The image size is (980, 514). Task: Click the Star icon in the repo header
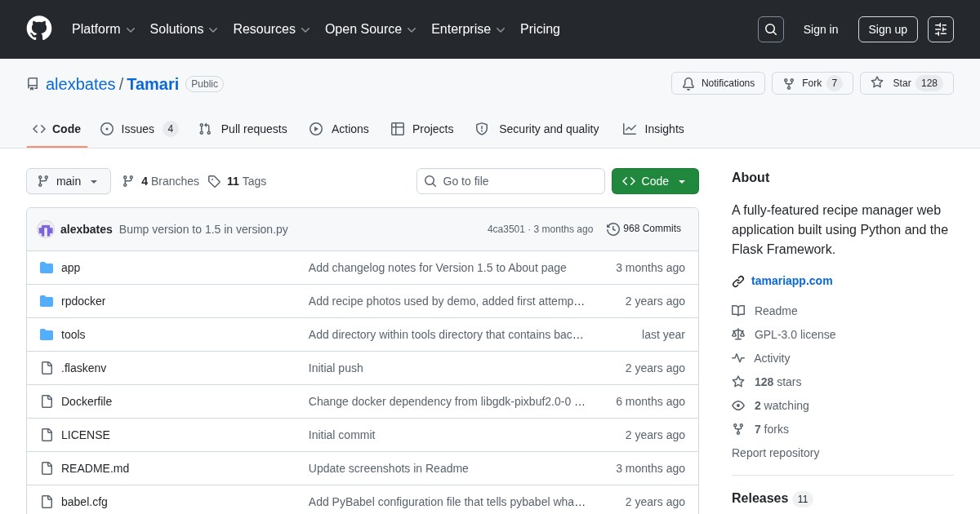(x=877, y=82)
